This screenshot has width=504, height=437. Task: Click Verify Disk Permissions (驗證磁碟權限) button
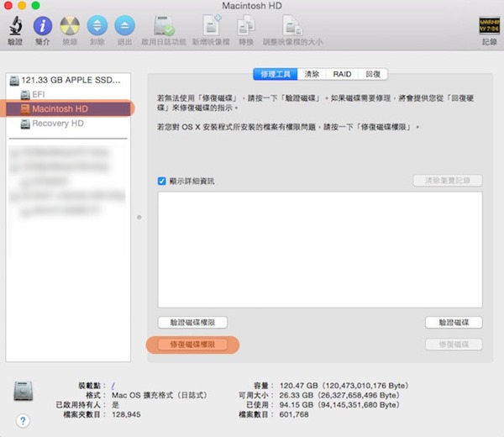pyautogui.click(x=192, y=323)
